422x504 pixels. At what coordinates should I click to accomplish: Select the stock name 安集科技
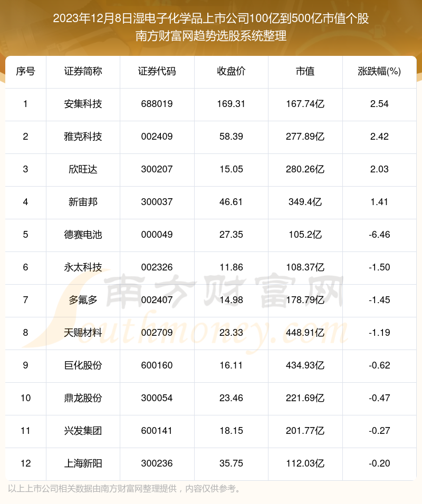[83, 104]
